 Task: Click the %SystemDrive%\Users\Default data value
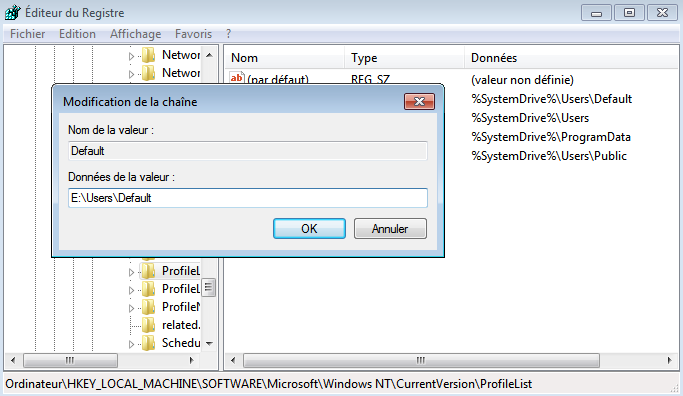coord(551,99)
